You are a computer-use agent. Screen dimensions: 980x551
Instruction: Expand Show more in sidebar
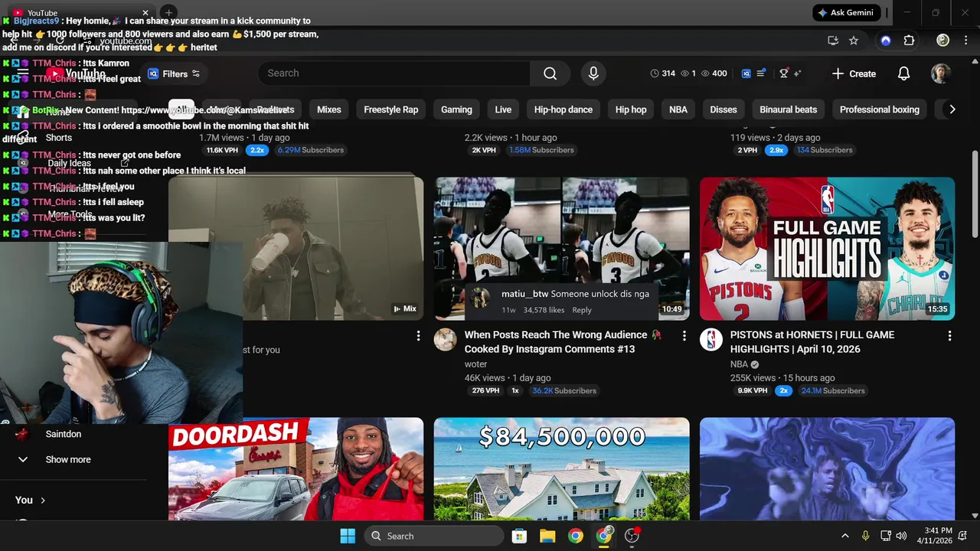[x=68, y=459]
